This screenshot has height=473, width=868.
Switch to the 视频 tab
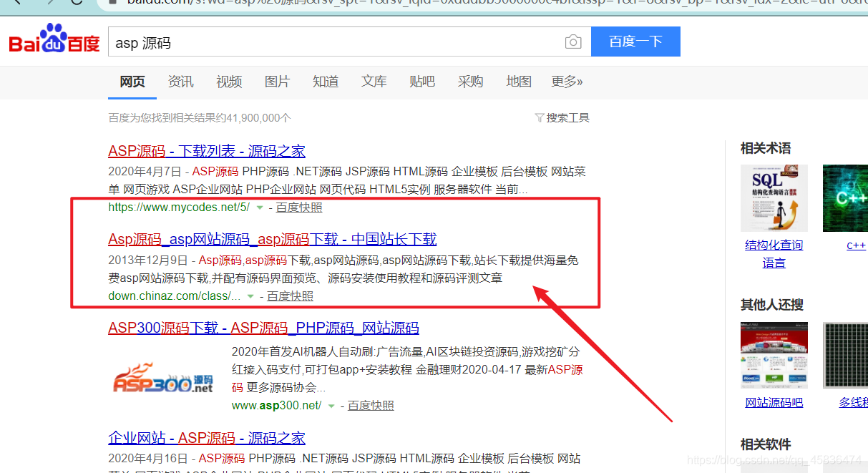click(229, 82)
